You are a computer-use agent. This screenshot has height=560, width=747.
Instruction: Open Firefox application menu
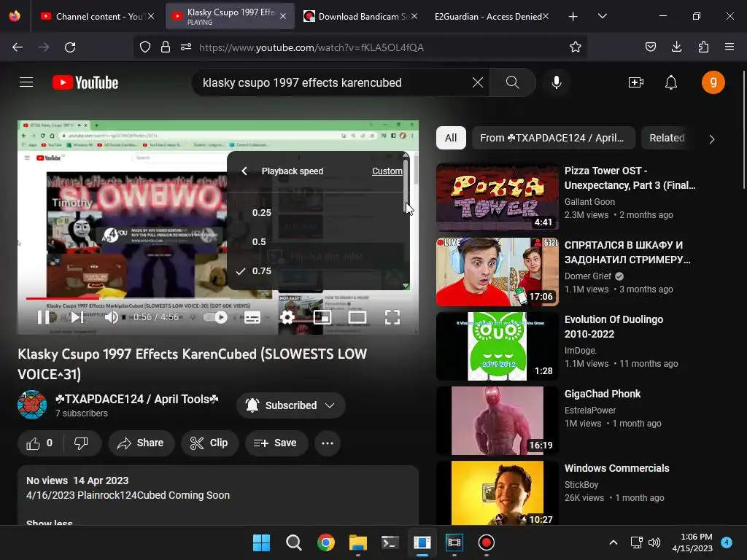729,47
